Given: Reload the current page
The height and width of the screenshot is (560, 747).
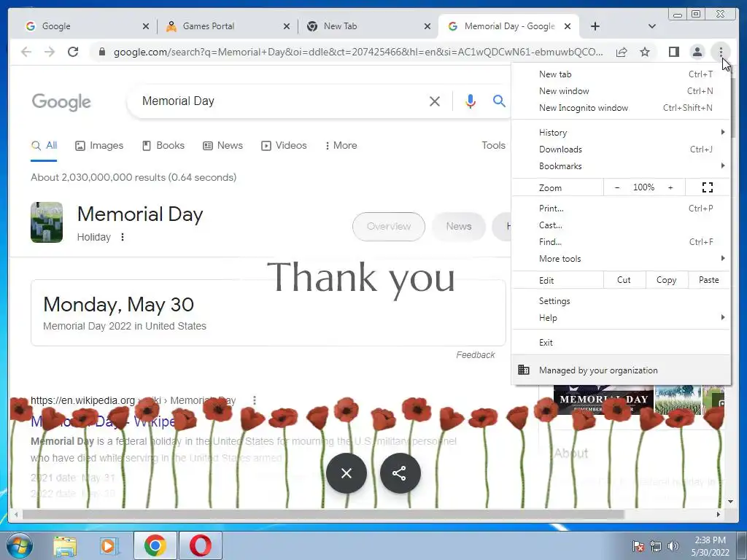Looking at the screenshot, I should click(x=73, y=52).
